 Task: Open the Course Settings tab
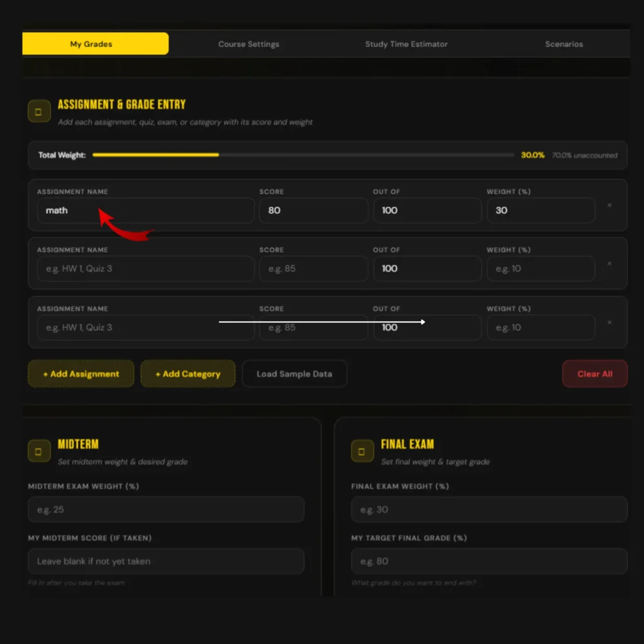point(248,44)
